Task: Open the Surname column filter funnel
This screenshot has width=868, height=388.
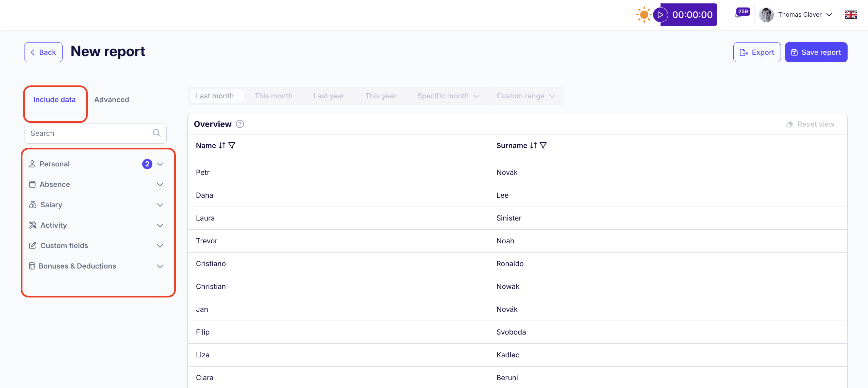Action: (544, 146)
